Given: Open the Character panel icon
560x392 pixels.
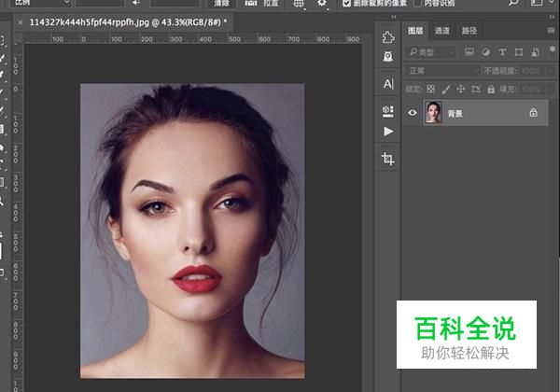Looking at the screenshot, I should [x=388, y=84].
